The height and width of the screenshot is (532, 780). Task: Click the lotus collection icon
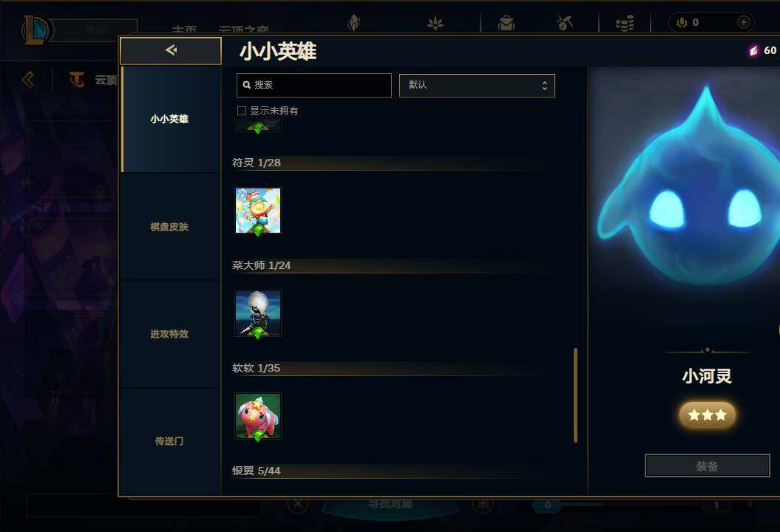(x=435, y=23)
